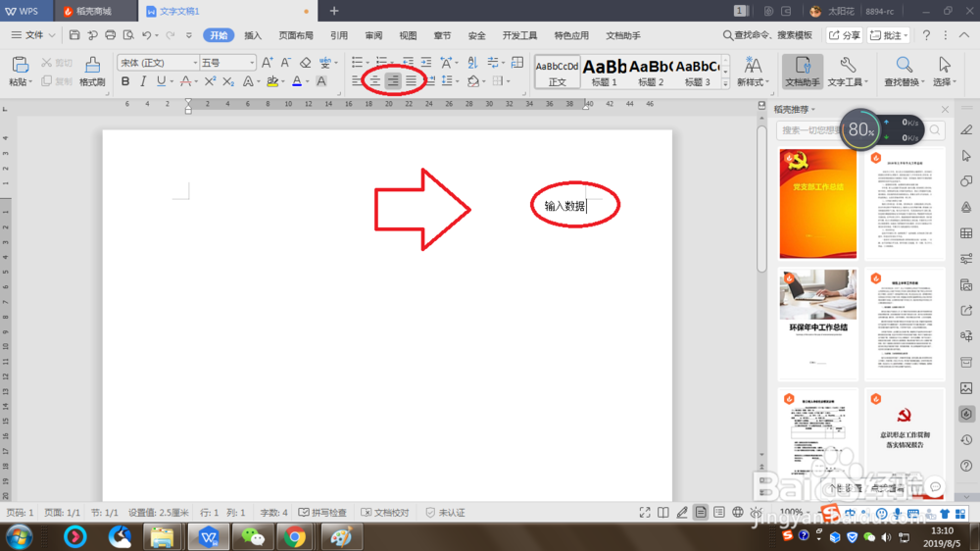The height and width of the screenshot is (551, 980).
Task: Open the 引用 (References) tab
Action: pyautogui.click(x=339, y=35)
